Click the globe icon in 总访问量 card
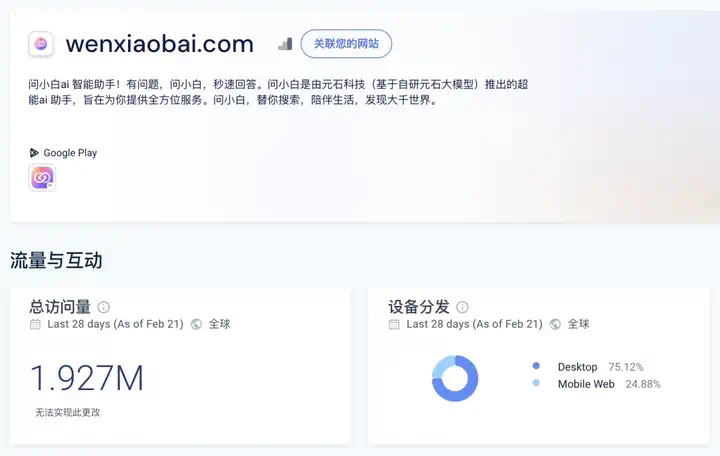 (197, 324)
